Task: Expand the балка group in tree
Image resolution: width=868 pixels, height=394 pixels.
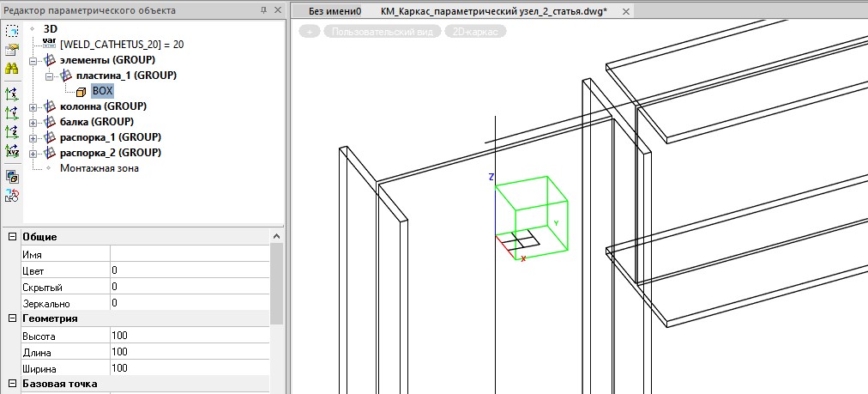Action: [x=33, y=122]
